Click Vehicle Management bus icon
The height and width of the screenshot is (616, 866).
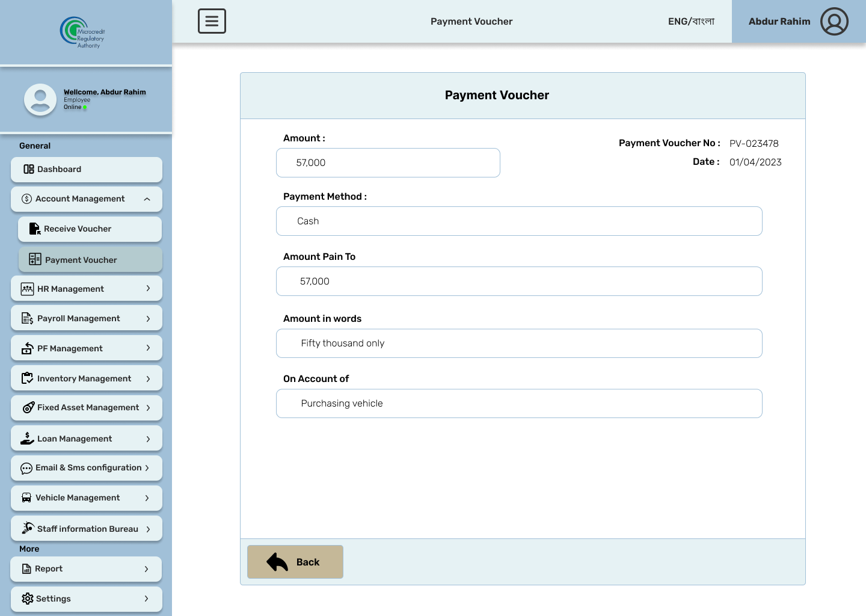26,497
